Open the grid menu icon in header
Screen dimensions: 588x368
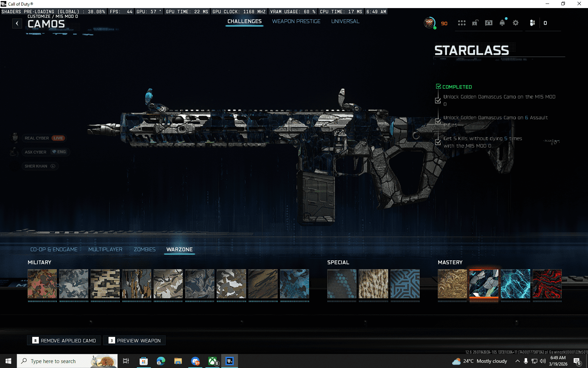pyautogui.click(x=462, y=23)
